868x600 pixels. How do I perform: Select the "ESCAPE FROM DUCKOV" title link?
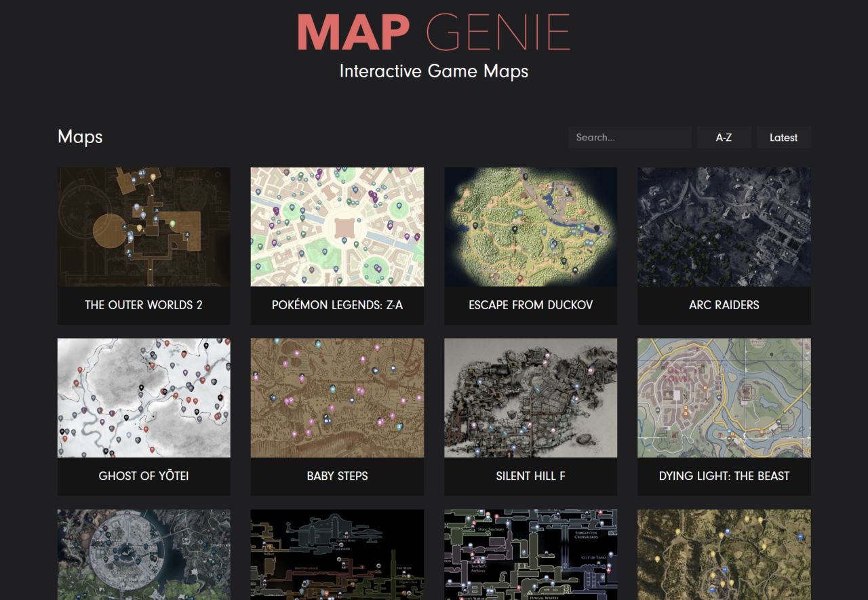(x=530, y=305)
